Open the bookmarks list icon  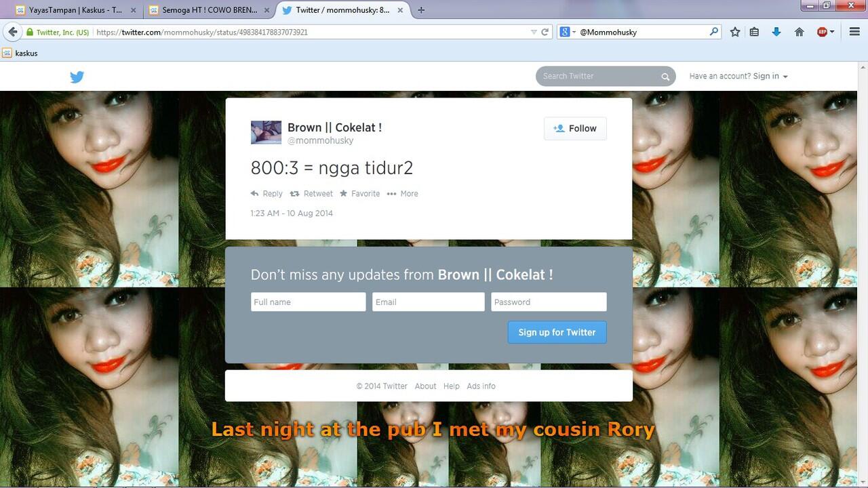tap(754, 32)
